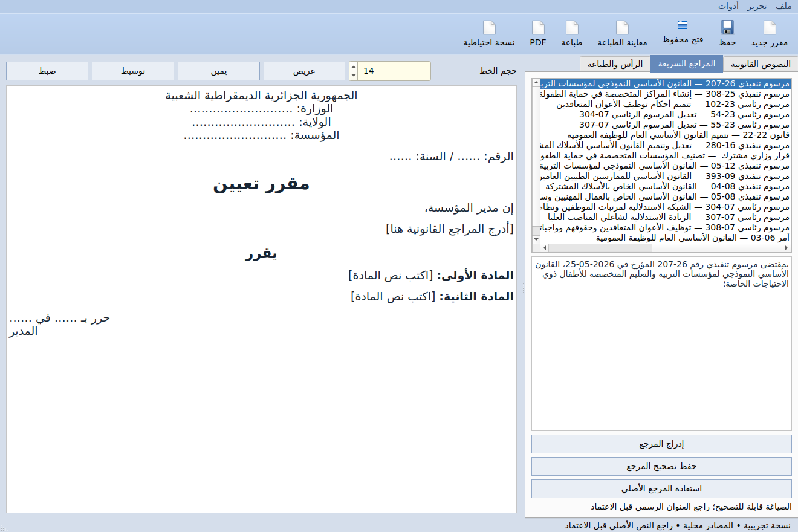Select reference مرسوم رئاسي 23-55 in list
Viewport: 798px width, 532px height.
point(666,125)
